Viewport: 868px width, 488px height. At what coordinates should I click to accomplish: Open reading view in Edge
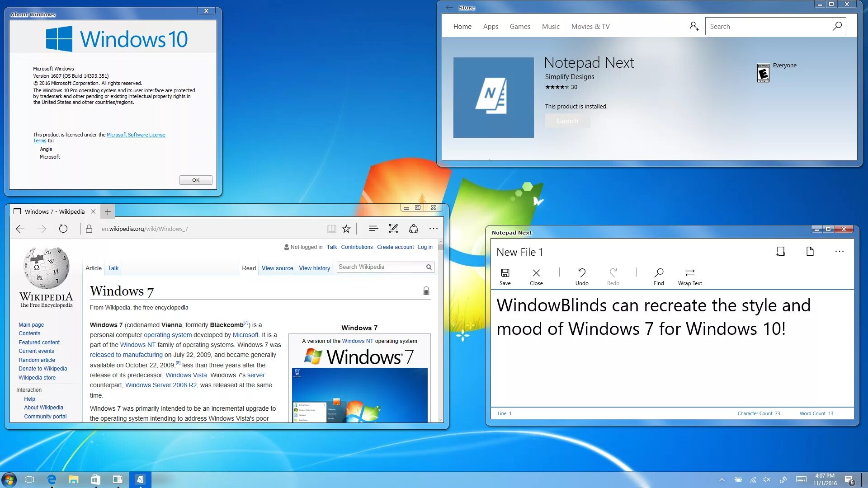click(331, 229)
